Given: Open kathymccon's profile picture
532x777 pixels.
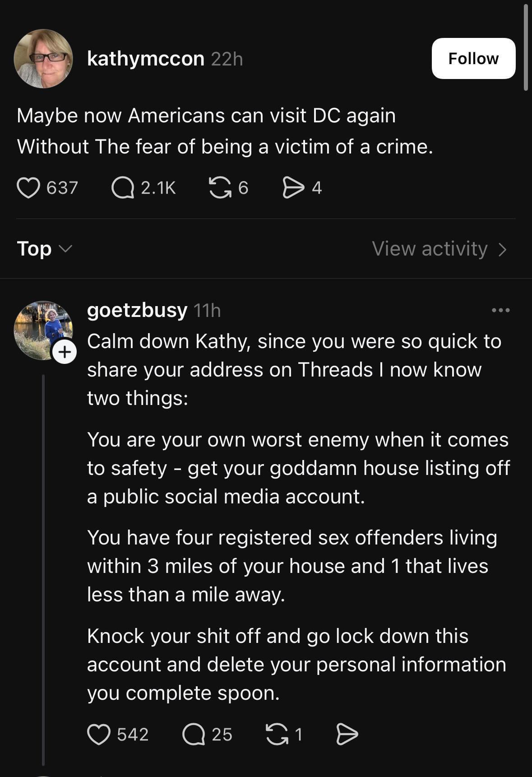Looking at the screenshot, I should point(43,59).
